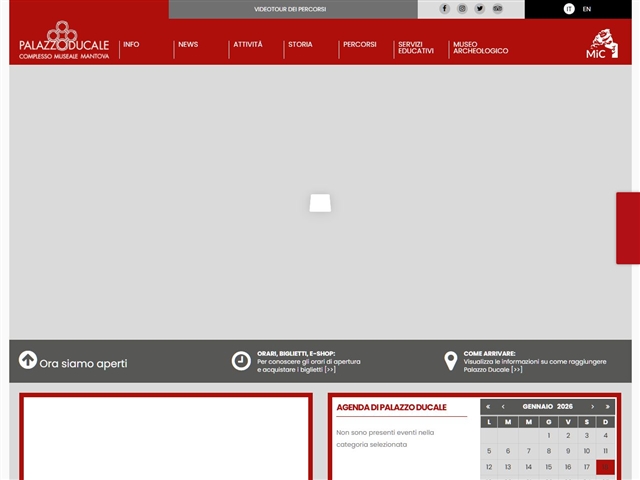Click the MiC ministry logo
Viewport: 640px width, 480px height.
pyautogui.click(x=601, y=44)
